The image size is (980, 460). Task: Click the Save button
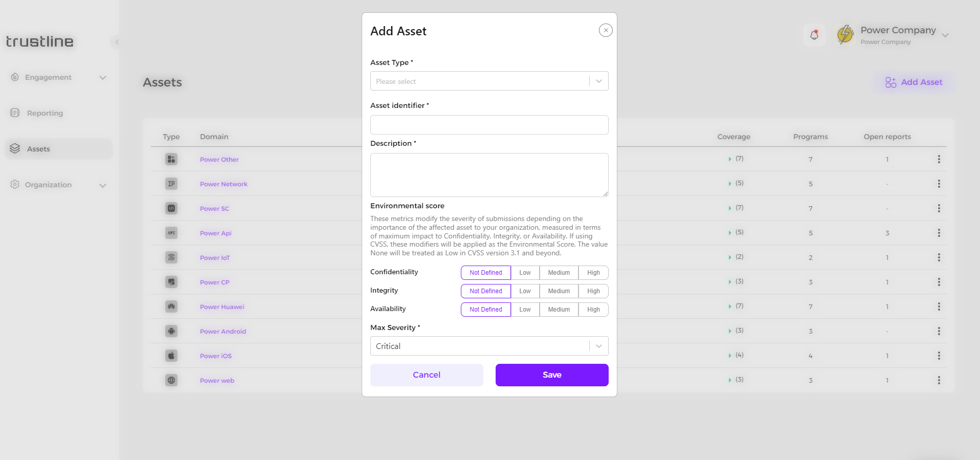pyautogui.click(x=552, y=375)
